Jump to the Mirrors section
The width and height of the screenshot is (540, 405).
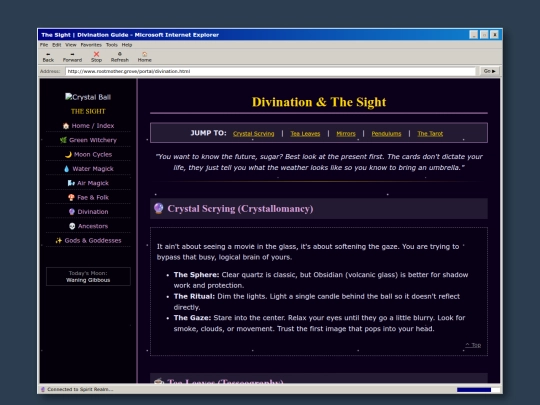click(346, 134)
